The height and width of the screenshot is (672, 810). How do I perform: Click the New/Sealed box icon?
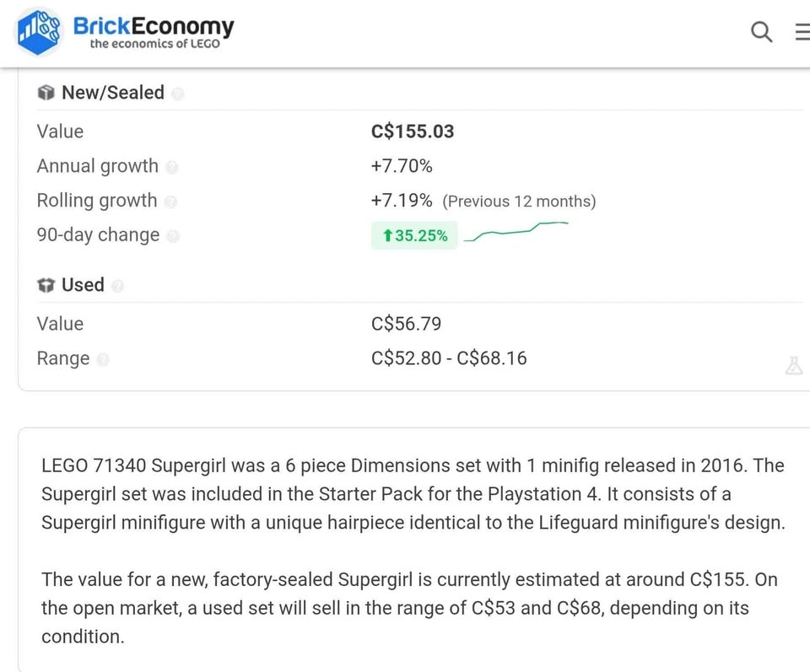46,93
